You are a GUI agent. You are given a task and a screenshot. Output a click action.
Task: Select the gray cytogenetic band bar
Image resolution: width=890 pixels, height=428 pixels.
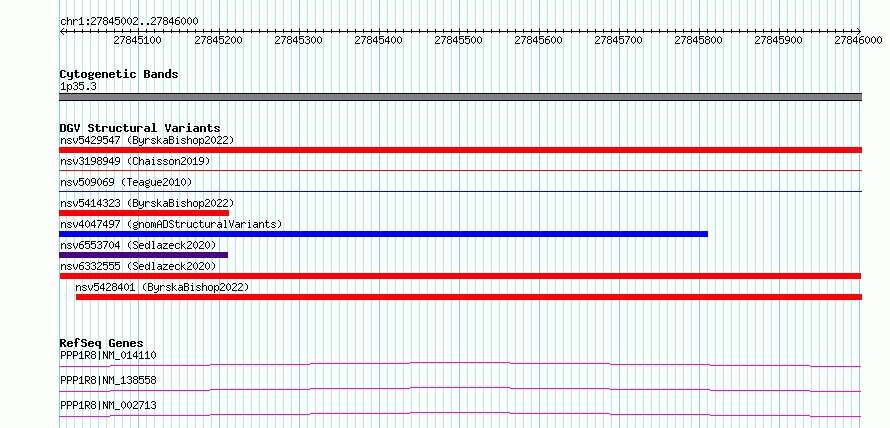460,96
